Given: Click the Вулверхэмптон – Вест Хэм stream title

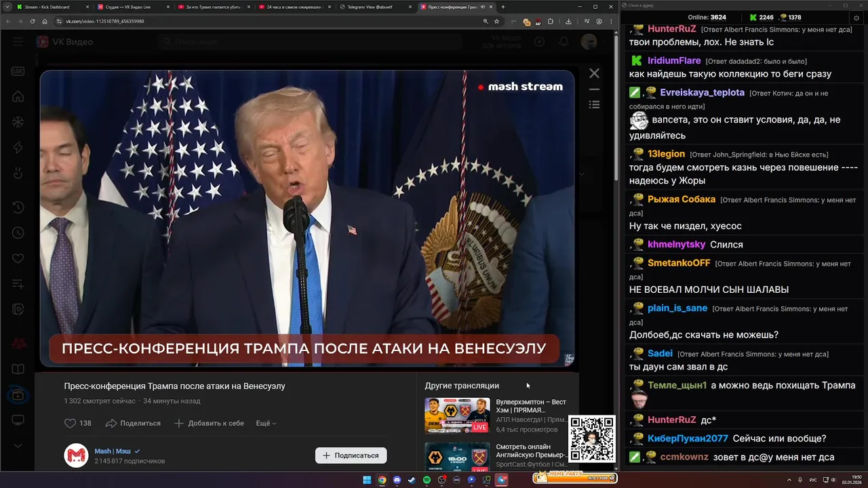Looking at the screenshot, I should point(531,406).
